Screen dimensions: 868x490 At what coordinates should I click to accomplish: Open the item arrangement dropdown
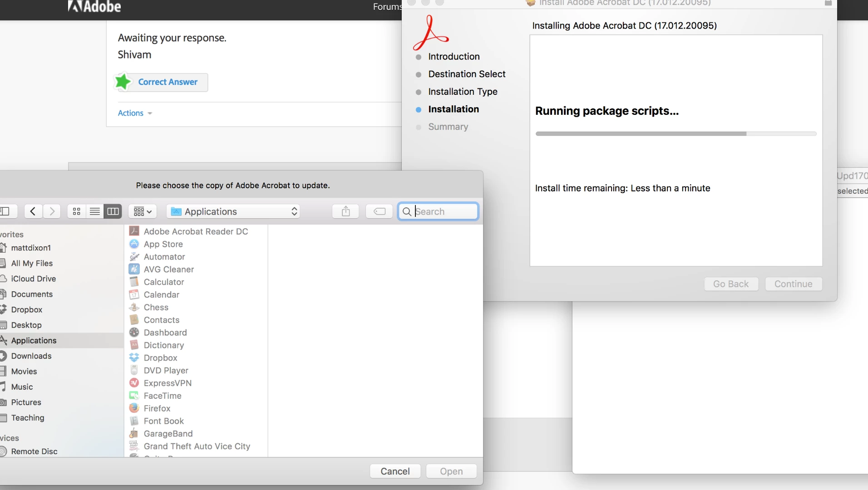[x=143, y=211]
